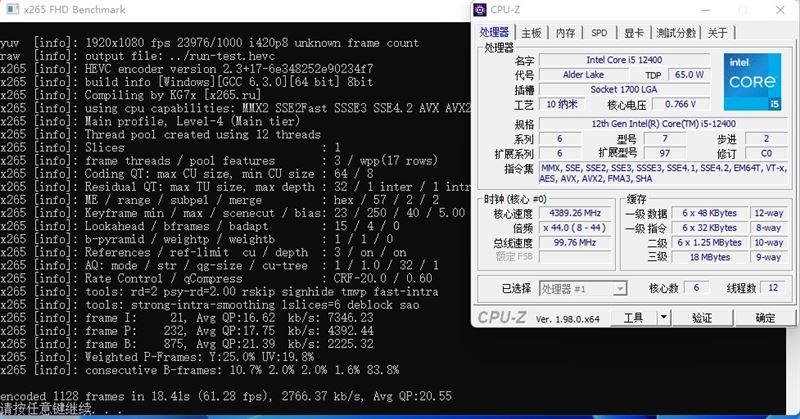Click the Weighted P-Frames line
Viewport: 800px width, 419px height.
157,357
